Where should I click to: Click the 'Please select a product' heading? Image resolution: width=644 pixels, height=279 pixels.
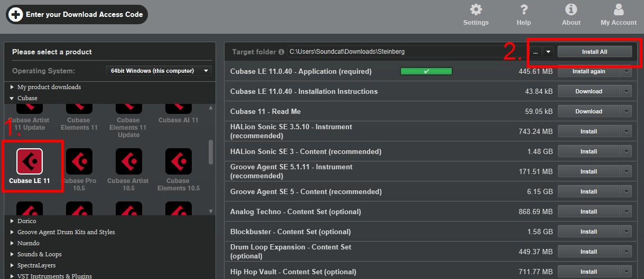click(52, 52)
